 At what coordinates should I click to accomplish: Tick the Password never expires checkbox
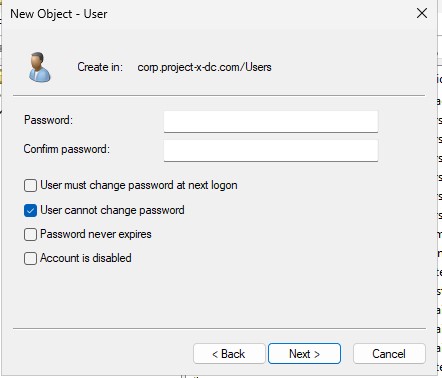click(x=30, y=234)
